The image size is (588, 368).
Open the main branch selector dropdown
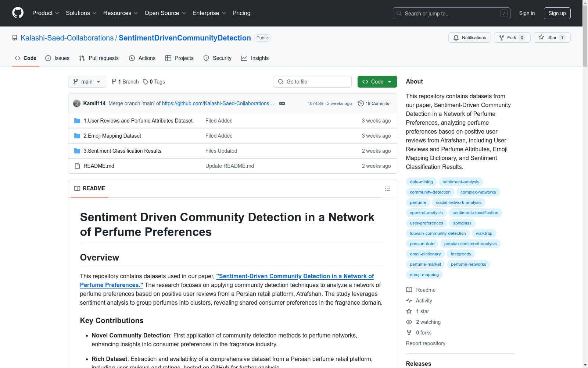tap(87, 82)
